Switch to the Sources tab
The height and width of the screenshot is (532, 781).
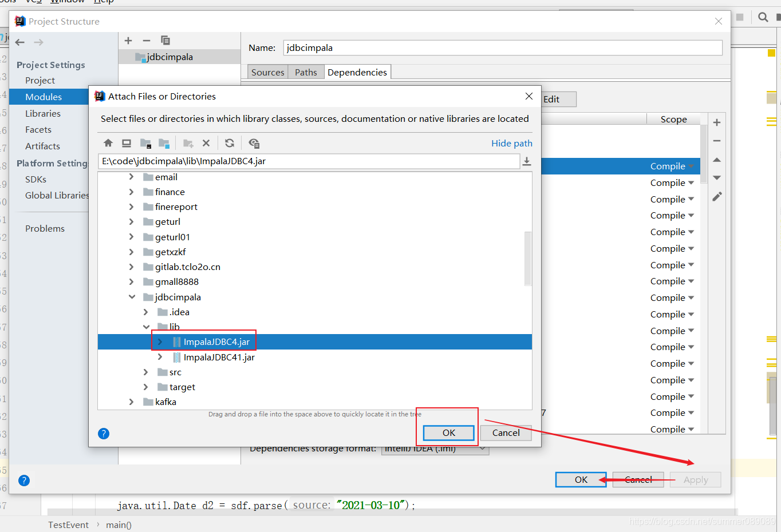click(267, 72)
